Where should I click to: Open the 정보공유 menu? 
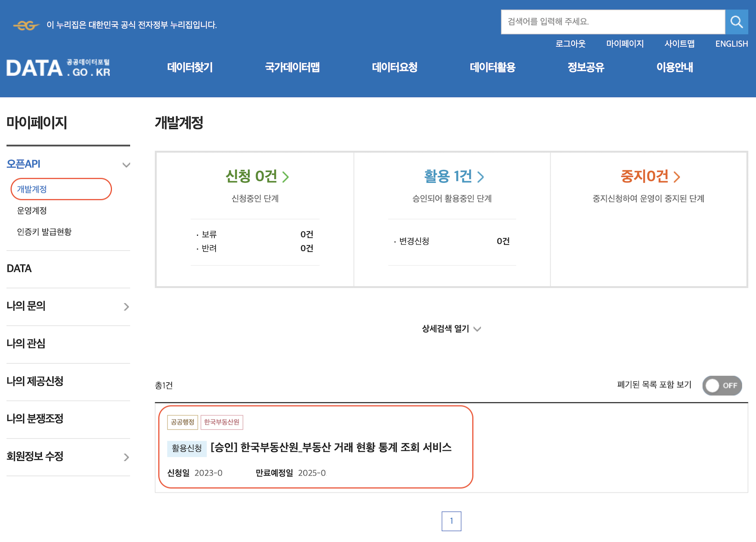586,67
